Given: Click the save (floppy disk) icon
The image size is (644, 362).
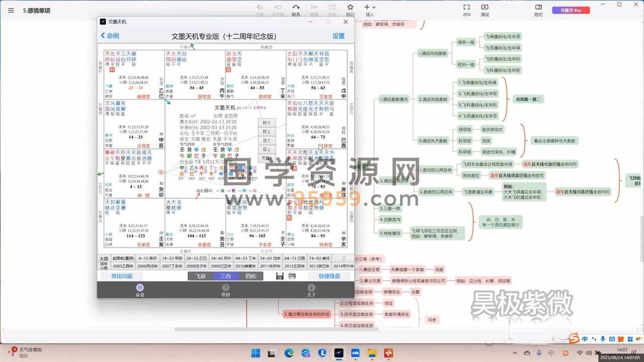Looking at the screenshot, I should 280,276.
